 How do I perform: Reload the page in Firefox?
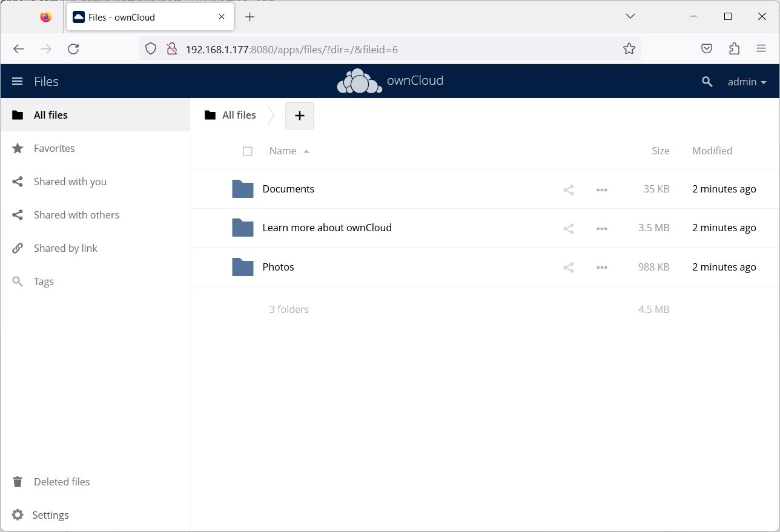tap(73, 49)
